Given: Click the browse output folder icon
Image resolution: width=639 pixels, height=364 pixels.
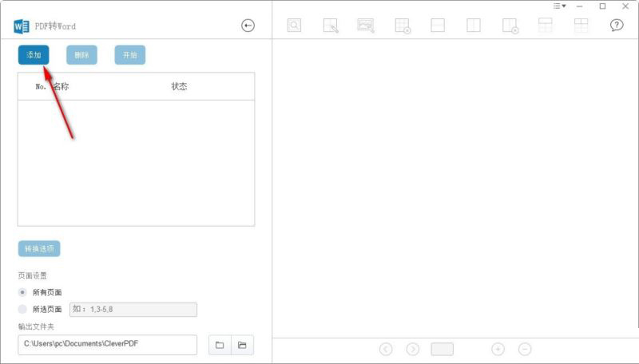Looking at the screenshot, I should click(220, 345).
